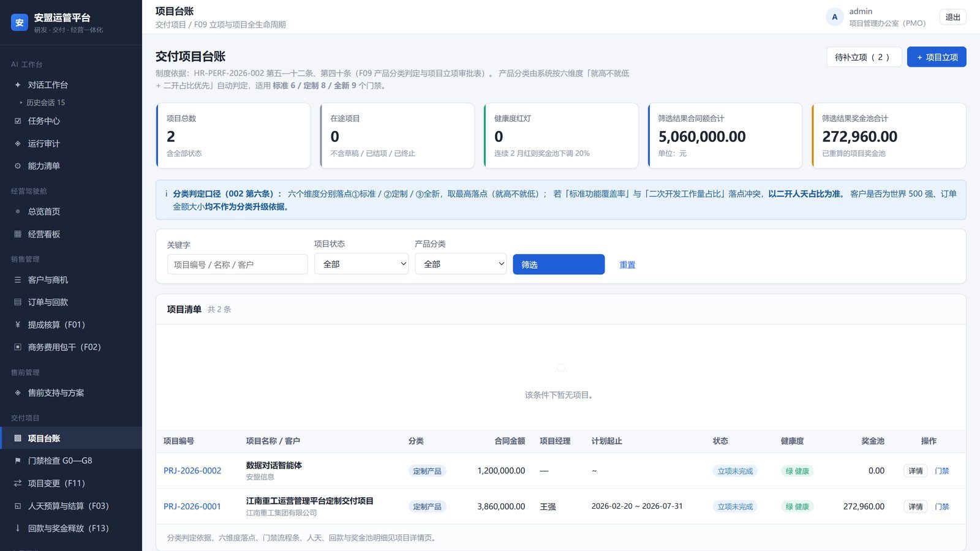Click the 重置 link
This screenshot has height=551, width=980.
point(627,265)
